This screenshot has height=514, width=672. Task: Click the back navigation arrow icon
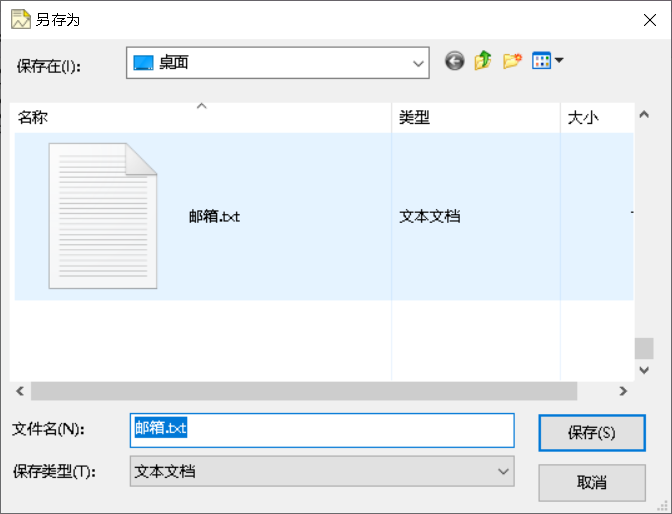coord(455,61)
